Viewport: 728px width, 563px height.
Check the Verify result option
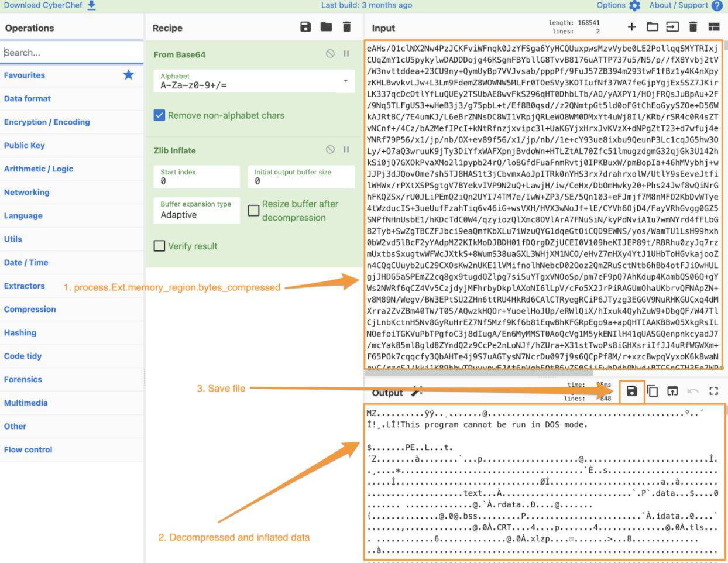pyautogui.click(x=159, y=246)
